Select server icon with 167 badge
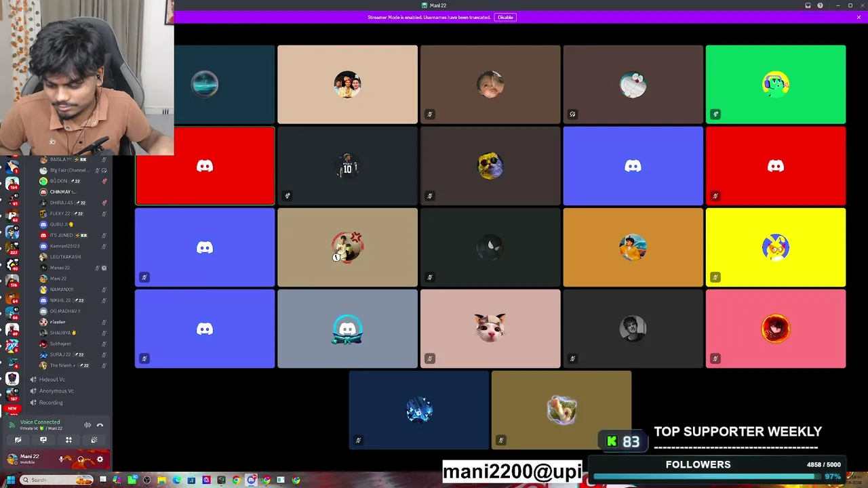This screenshot has height=488, width=868. click(x=12, y=395)
